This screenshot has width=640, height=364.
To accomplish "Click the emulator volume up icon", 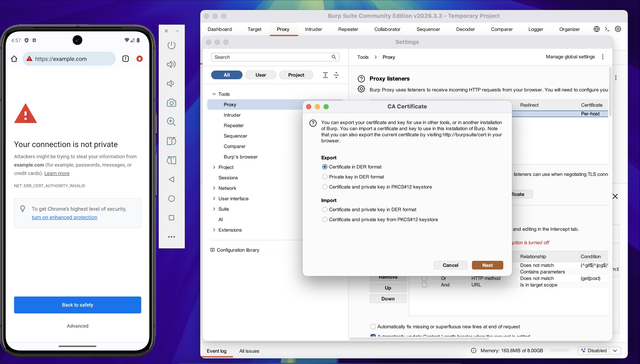I will click(172, 64).
